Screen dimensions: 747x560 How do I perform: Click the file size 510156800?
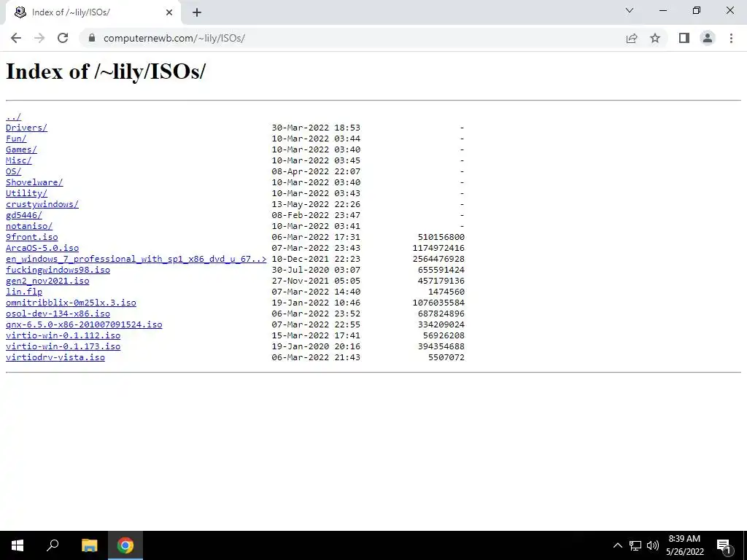[x=441, y=237]
